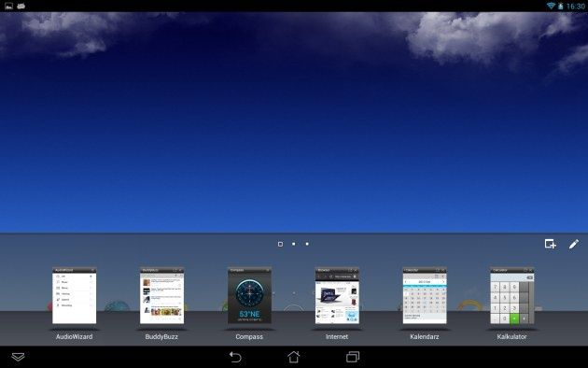588x368 pixels.
Task: Tap the Back navigation button
Action: point(235,357)
